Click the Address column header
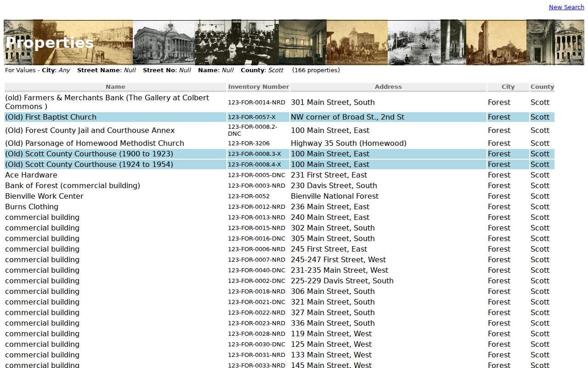 click(x=388, y=86)
